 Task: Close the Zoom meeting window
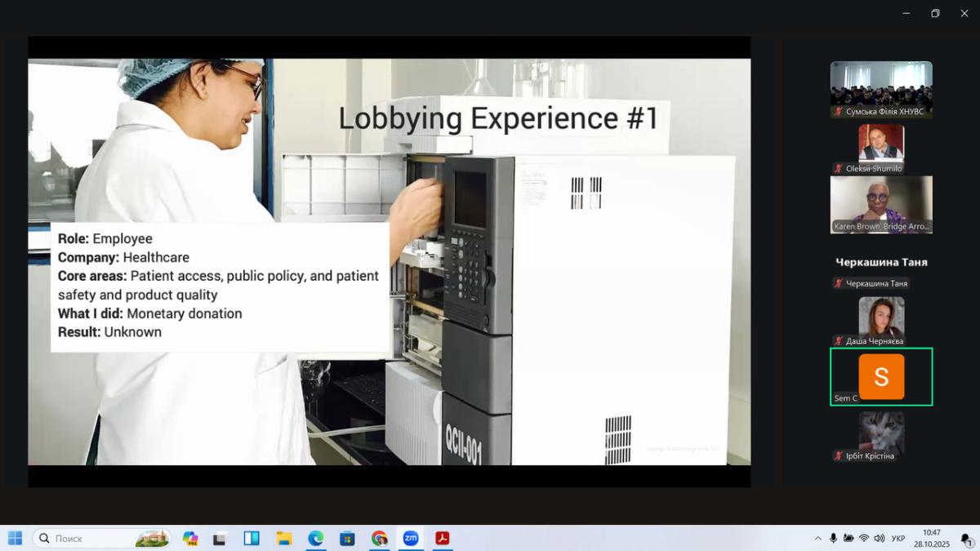point(964,13)
